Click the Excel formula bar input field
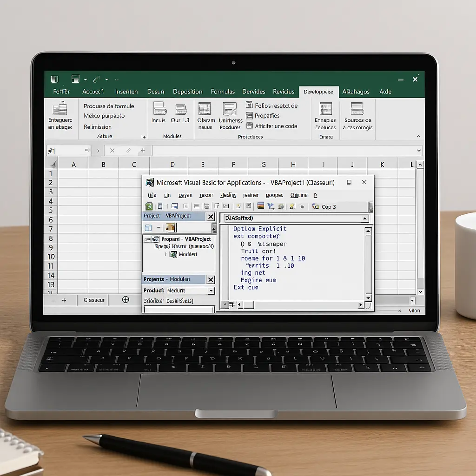The image size is (476, 476). tap(284, 150)
